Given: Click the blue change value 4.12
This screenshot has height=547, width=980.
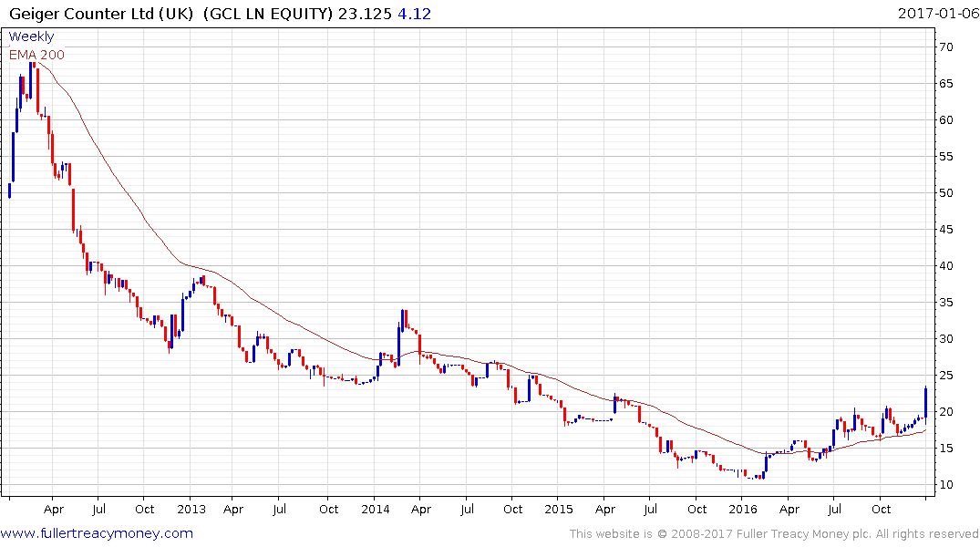Looking at the screenshot, I should tap(415, 14).
